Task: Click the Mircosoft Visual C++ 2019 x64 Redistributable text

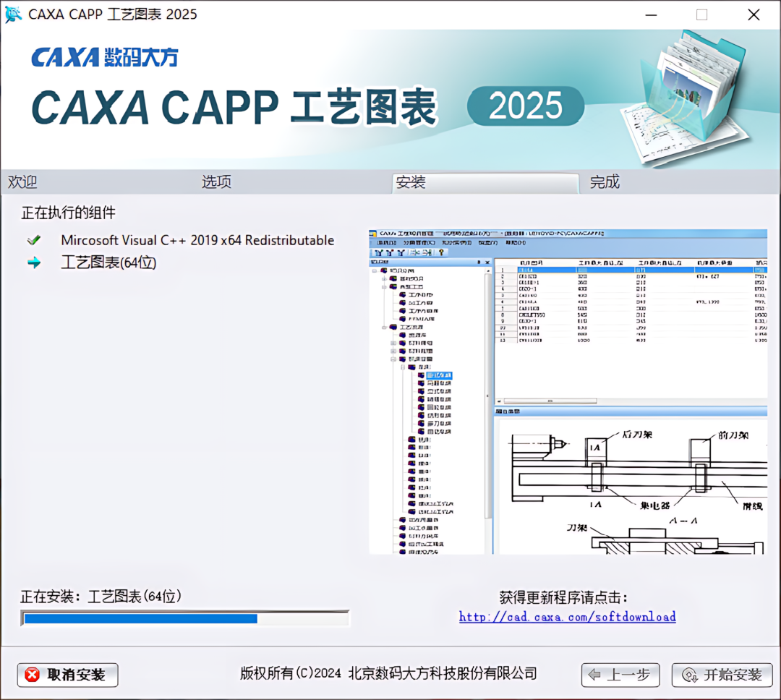Action: point(197,240)
